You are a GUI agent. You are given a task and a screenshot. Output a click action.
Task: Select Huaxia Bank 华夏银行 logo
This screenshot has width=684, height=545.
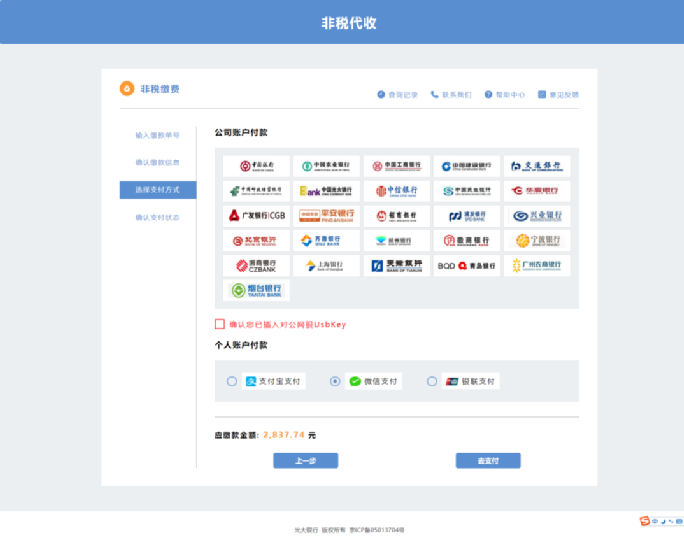tap(537, 191)
